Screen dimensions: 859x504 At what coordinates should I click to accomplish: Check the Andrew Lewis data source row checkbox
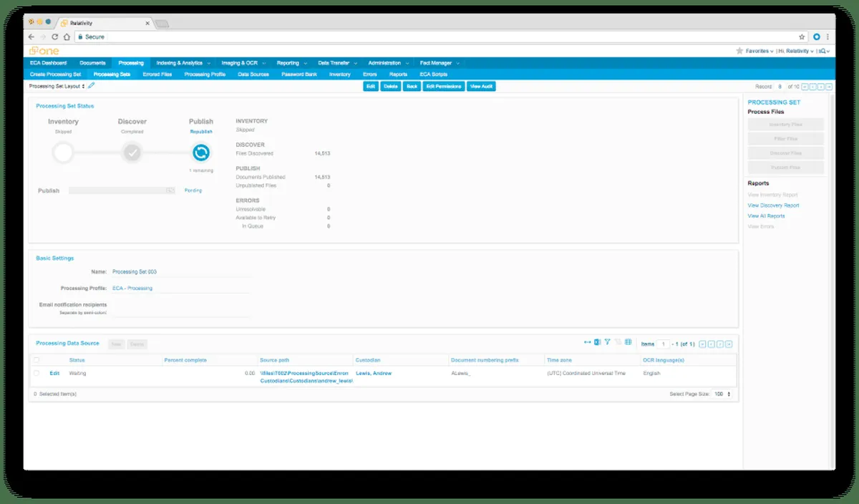tap(37, 373)
